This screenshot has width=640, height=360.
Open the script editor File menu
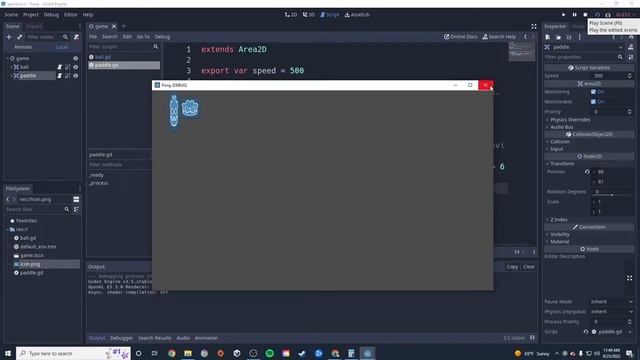93,37
